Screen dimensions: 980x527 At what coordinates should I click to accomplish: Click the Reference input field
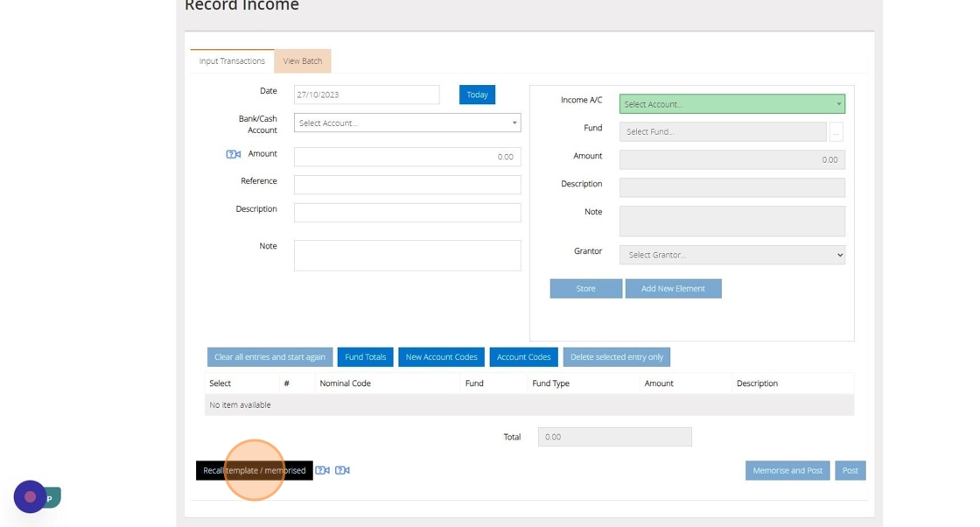click(x=408, y=185)
